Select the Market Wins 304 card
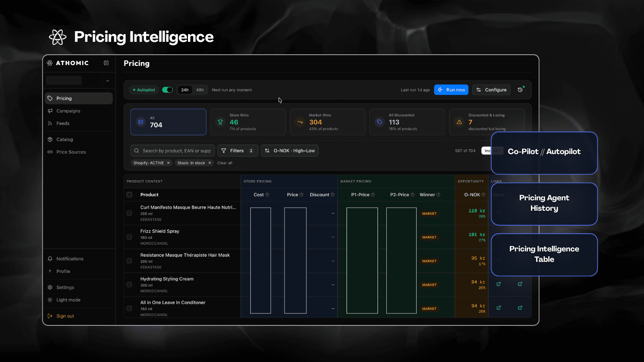Viewport: 644px width, 362px height. (x=328, y=122)
